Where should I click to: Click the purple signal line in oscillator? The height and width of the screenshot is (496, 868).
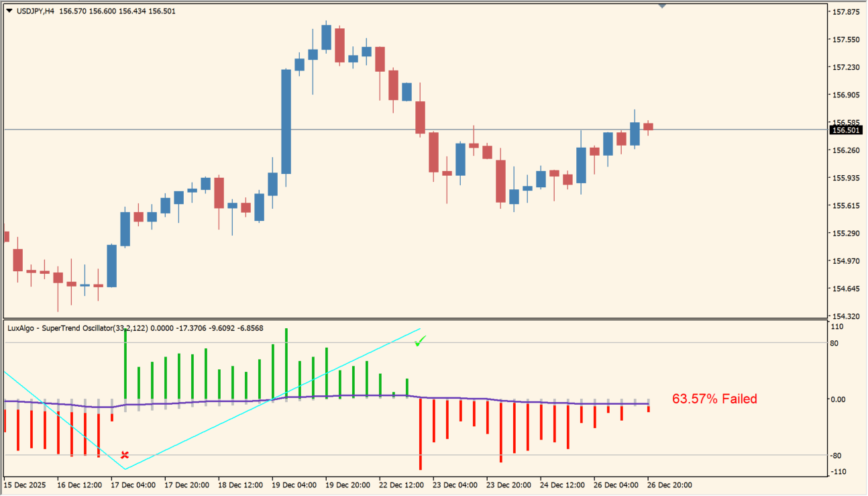click(470, 399)
